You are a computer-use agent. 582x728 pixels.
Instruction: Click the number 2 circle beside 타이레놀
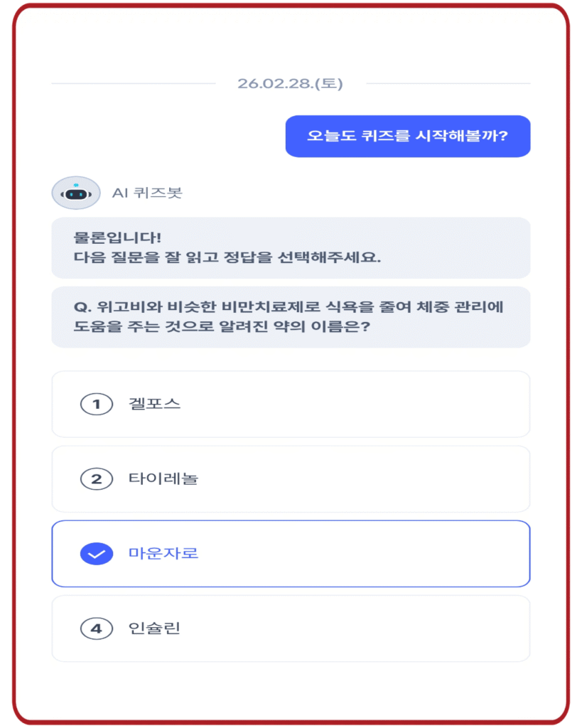[96, 479]
